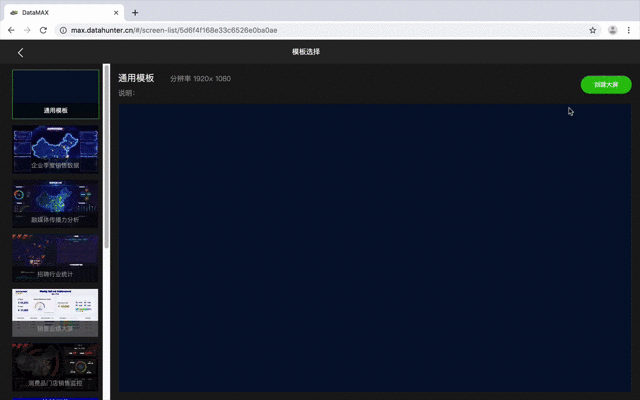640x400 pixels.
Task: Bookmark this page with the star icon
Action: [593, 30]
